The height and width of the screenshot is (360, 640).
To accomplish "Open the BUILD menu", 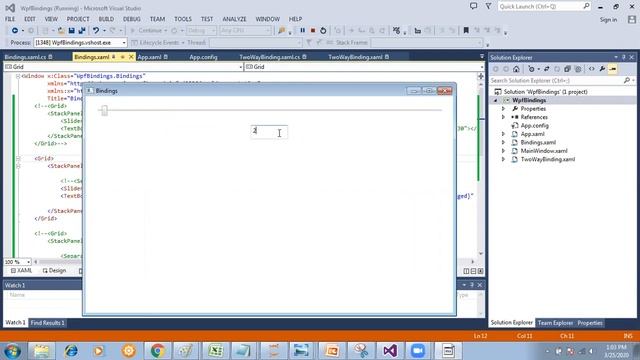I will 106,19.
